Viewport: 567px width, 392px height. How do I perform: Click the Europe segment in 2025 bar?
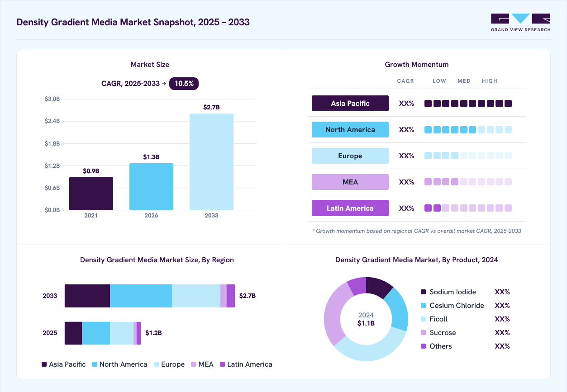122,333
